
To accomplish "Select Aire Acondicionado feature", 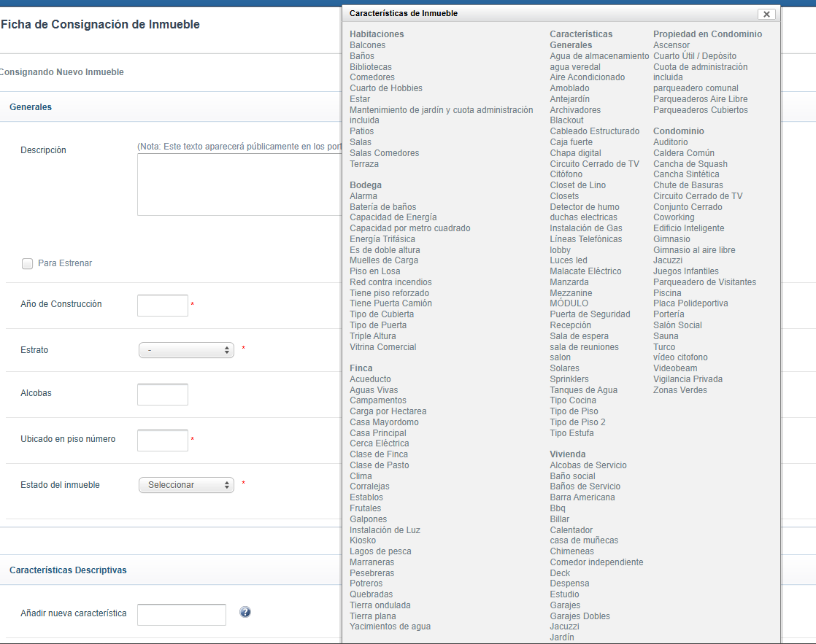I will pos(587,77).
